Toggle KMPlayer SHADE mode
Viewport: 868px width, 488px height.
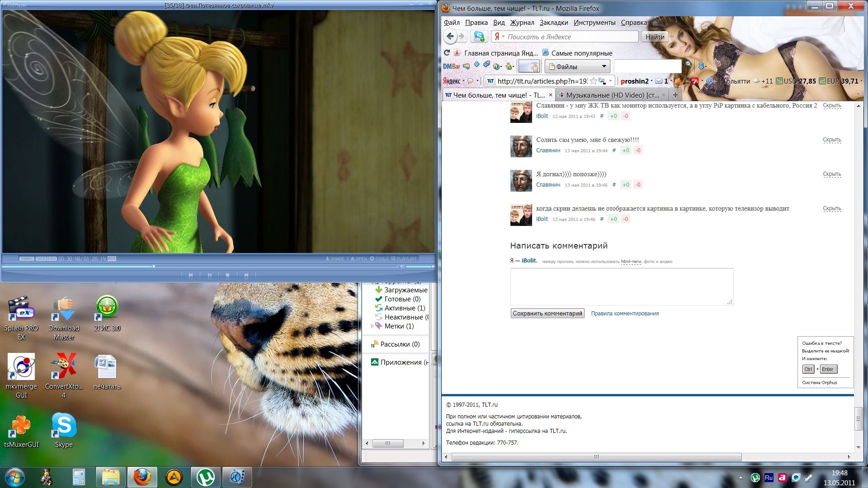click(335, 259)
